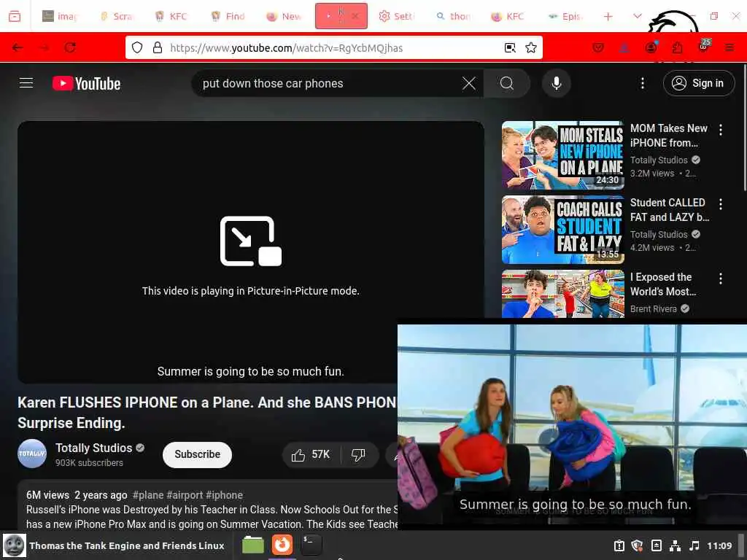
Task: List all tabs dropdown arrow
Action: coord(637,16)
